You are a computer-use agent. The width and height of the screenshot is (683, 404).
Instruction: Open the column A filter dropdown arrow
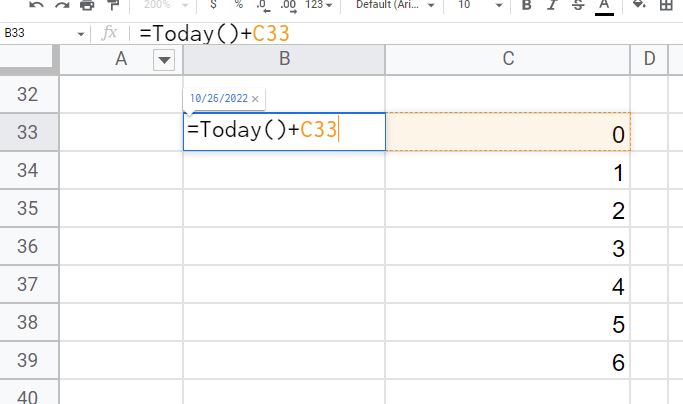click(x=164, y=60)
